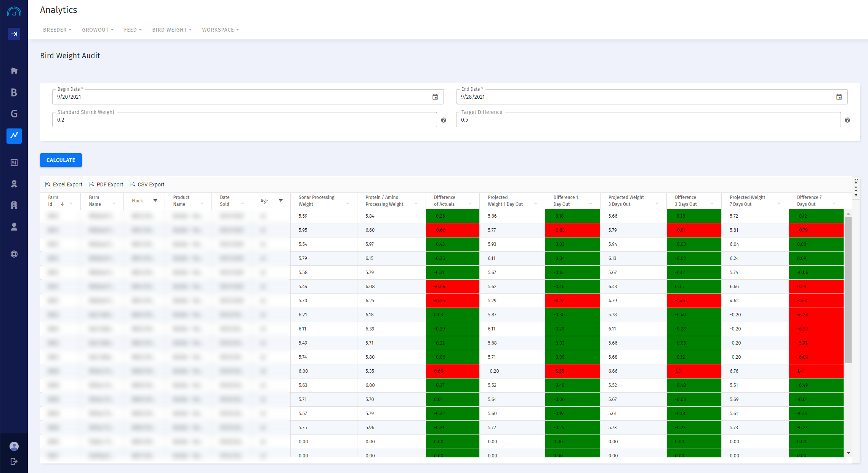Open Begin Date calendar picker

coord(435,97)
